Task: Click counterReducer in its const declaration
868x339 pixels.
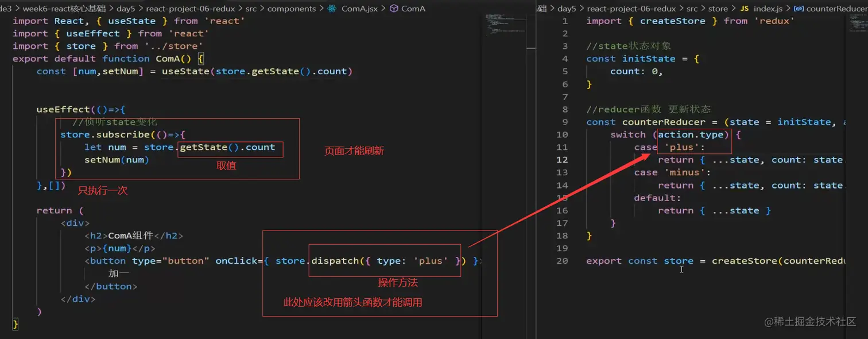Action: tap(664, 122)
